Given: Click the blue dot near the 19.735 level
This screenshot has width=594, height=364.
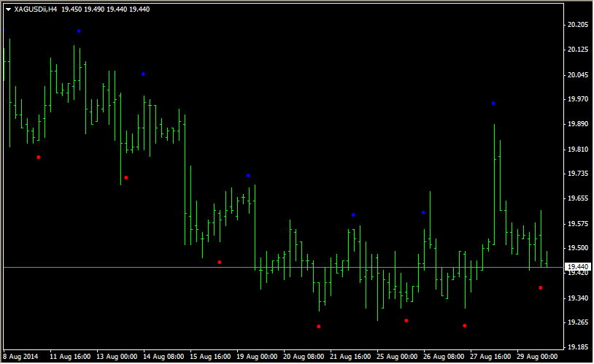Looking at the screenshot, I should point(249,176).
